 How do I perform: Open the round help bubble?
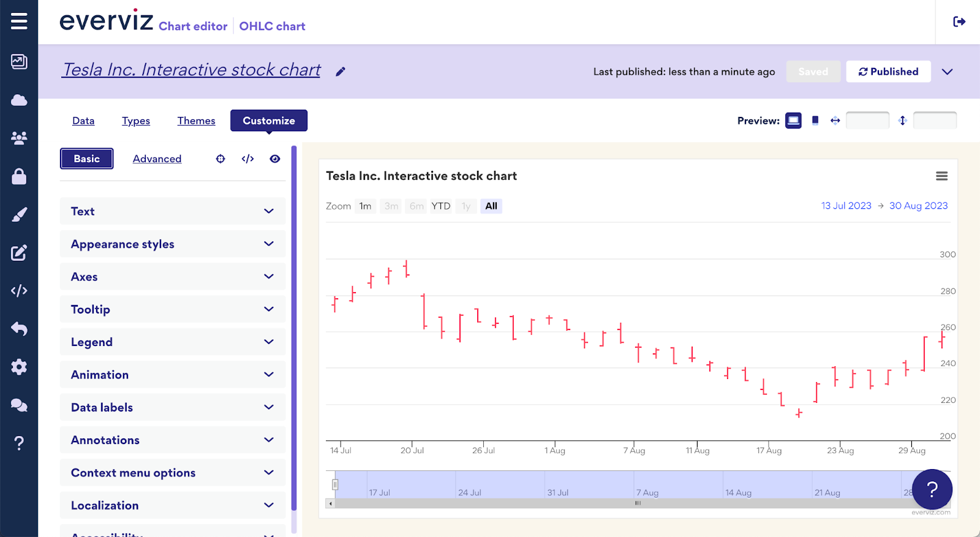pos(932,489)
